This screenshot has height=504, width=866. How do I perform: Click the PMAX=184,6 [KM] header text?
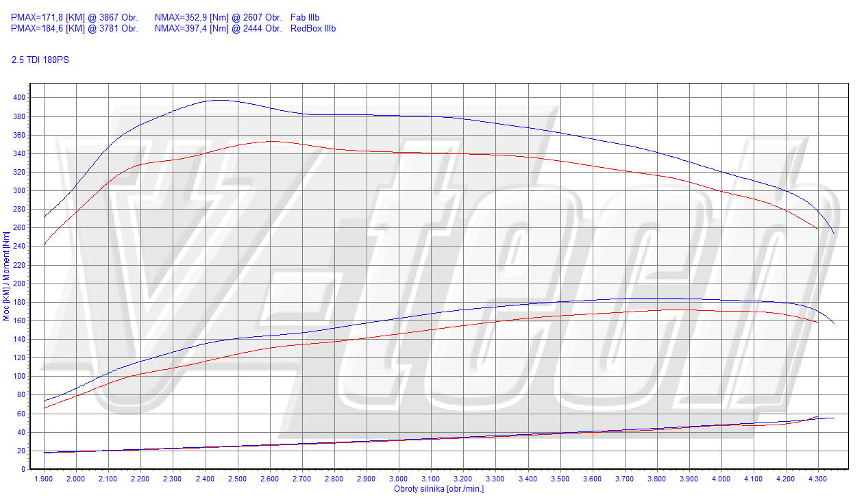74,29
